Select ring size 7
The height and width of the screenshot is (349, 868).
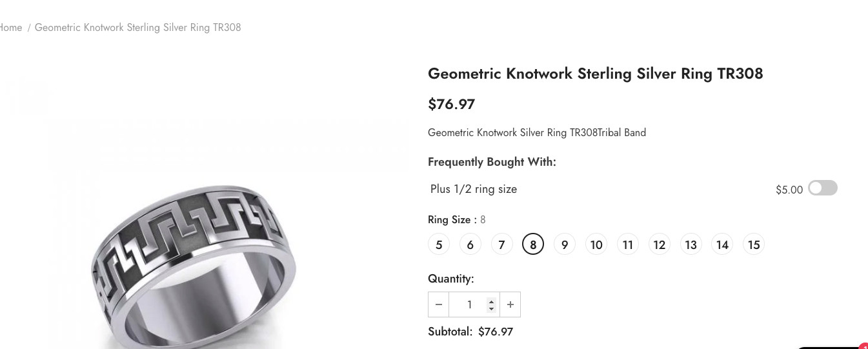click(501, 244)
